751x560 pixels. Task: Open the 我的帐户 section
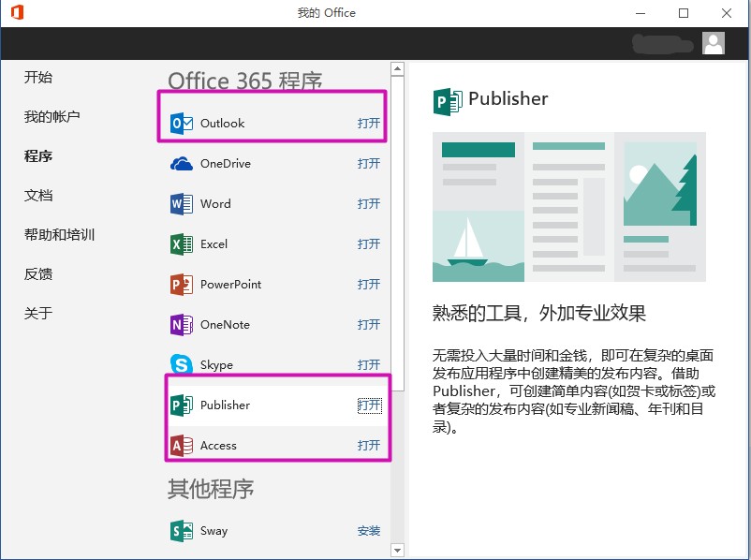click(52, 116)
